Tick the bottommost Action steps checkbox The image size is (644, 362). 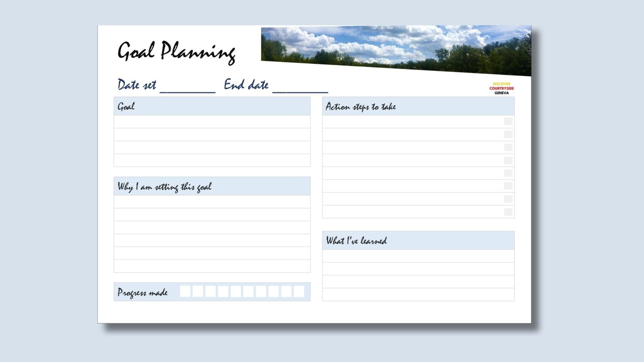508,212
